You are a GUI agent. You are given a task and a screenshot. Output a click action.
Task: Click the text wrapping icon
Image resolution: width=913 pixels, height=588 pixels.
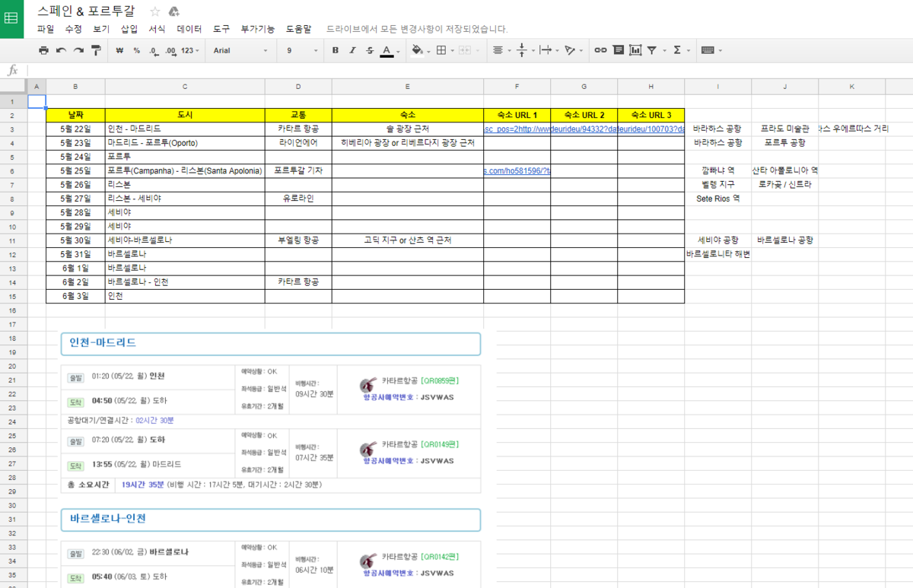click(x=545, y=50)
